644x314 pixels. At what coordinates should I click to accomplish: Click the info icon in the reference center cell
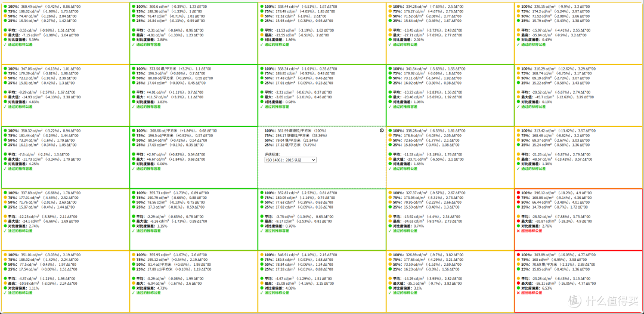click(x=382, y=130)
